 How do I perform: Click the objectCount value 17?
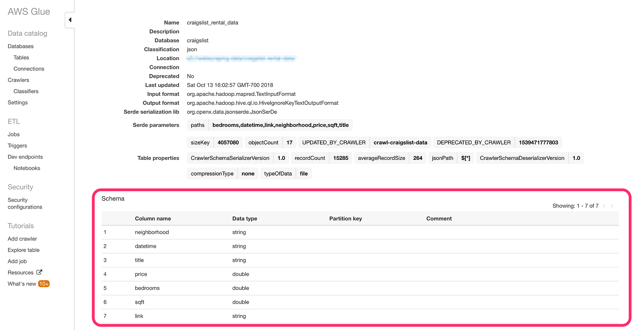coord(289,143)
